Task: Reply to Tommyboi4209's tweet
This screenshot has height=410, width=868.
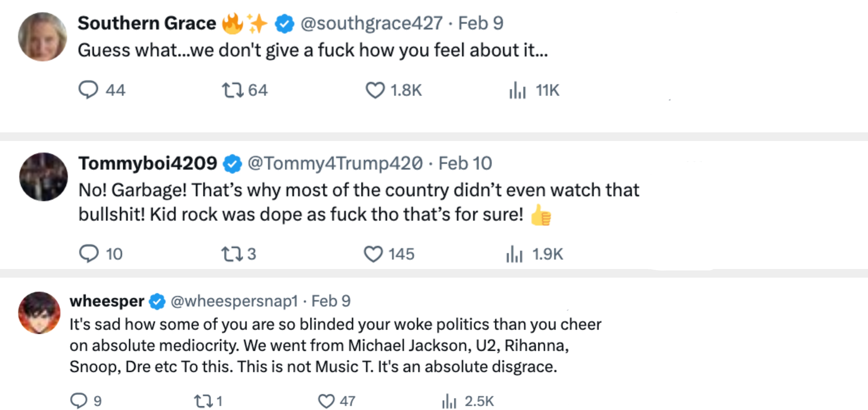Action: coord(89,254)
